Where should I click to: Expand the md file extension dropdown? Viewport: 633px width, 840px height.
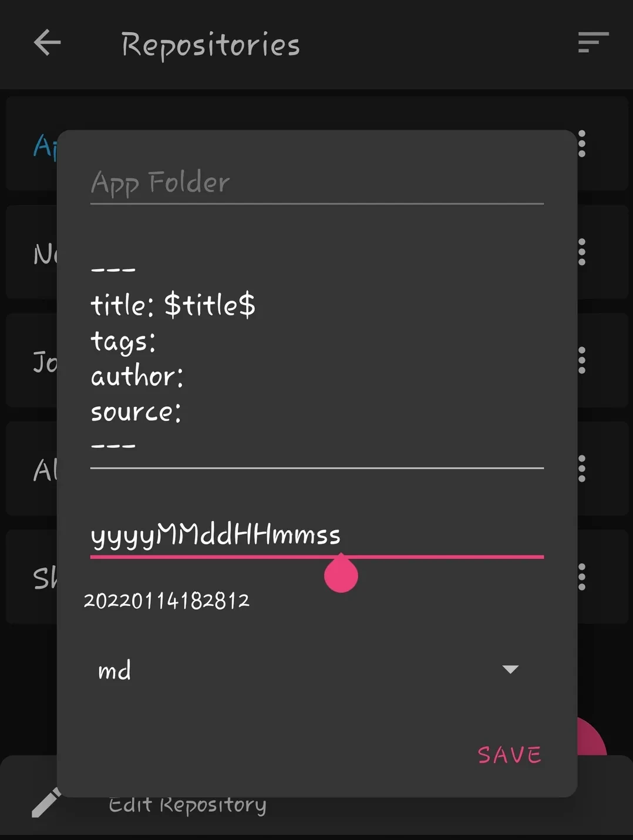point(309,670)
